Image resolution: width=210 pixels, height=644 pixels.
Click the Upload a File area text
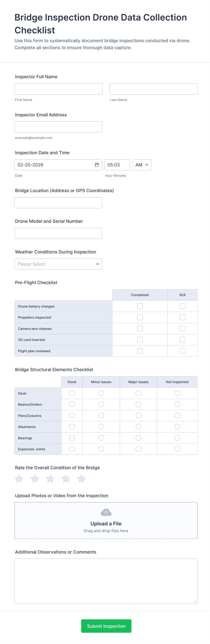point(106,524)
